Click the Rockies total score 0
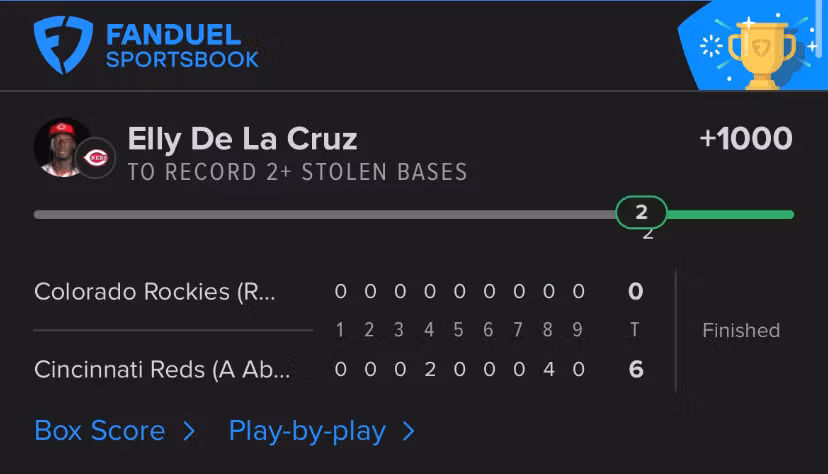 click(x=635, y=292)
